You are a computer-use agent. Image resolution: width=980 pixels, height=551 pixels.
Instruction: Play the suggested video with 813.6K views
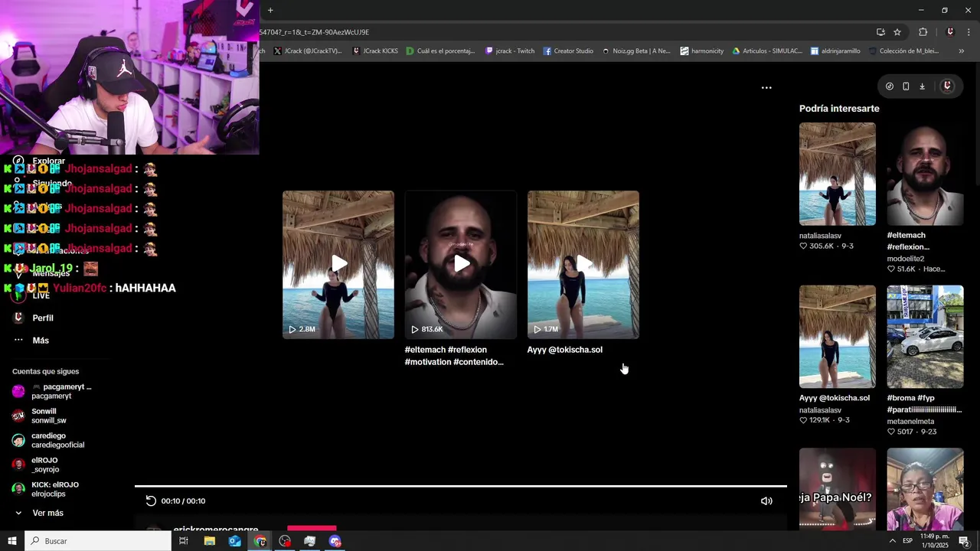pyautogui.click(x=461, y=264)
